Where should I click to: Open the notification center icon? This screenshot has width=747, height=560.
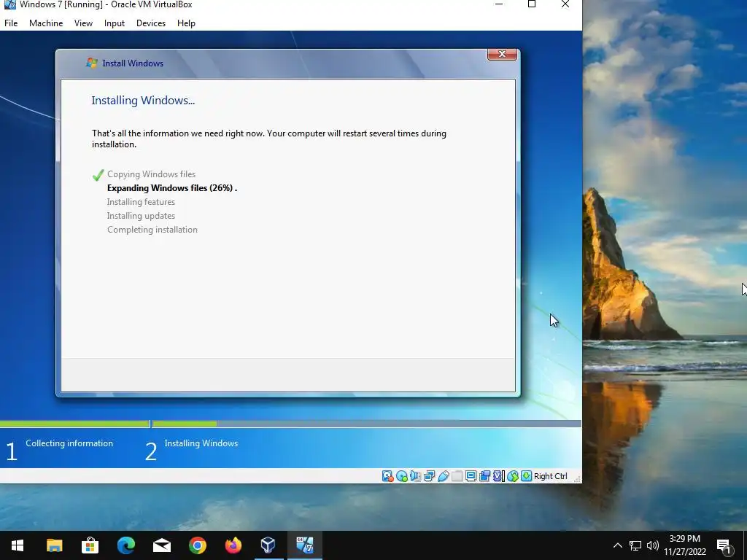pos(724,546)
